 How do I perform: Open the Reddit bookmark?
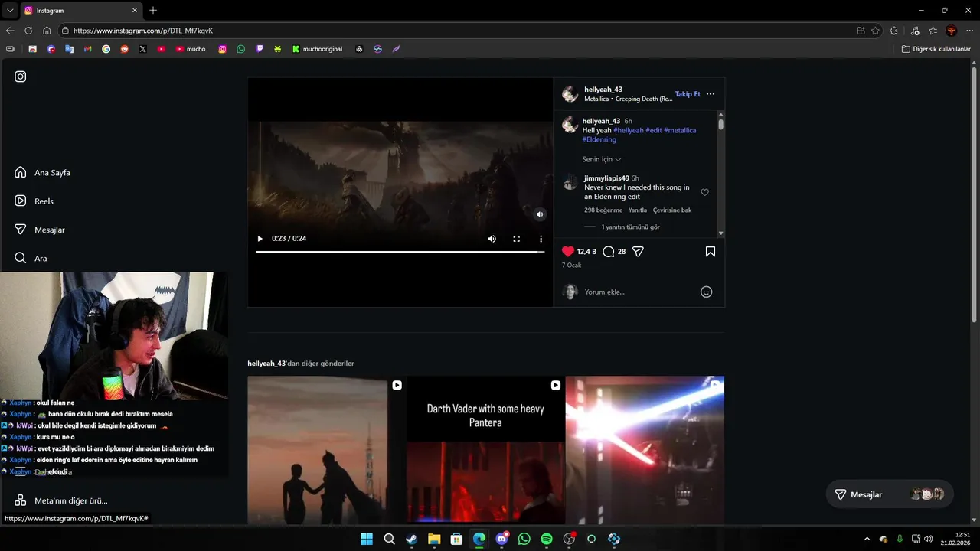[124, 49]
